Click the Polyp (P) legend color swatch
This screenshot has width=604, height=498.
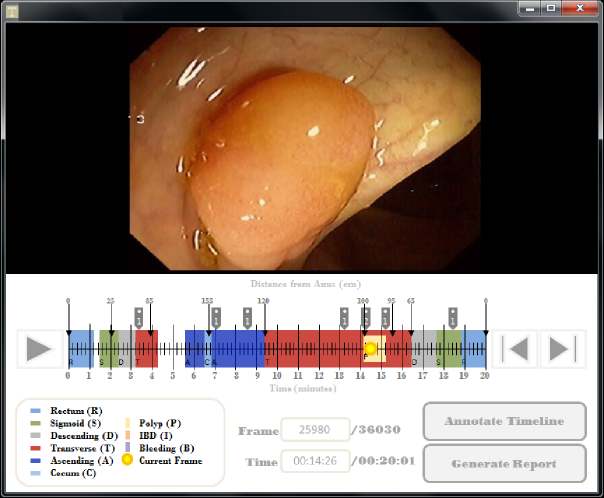(128, 423)
